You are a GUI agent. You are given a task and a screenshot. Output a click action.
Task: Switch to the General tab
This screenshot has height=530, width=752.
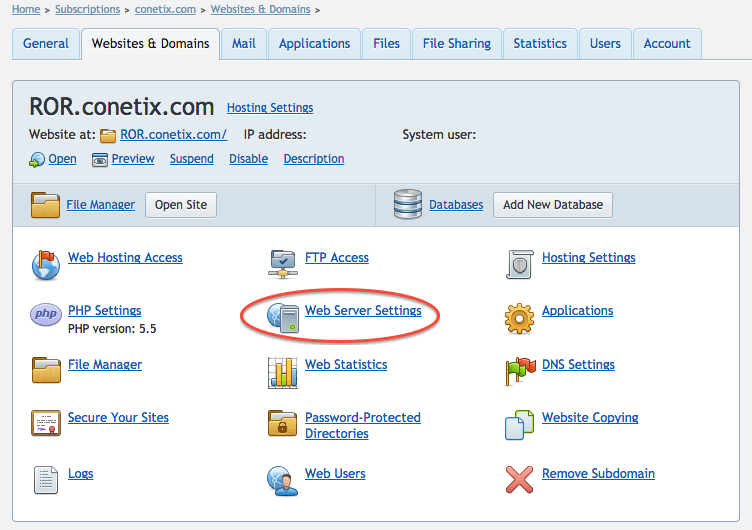coord(46,44)
